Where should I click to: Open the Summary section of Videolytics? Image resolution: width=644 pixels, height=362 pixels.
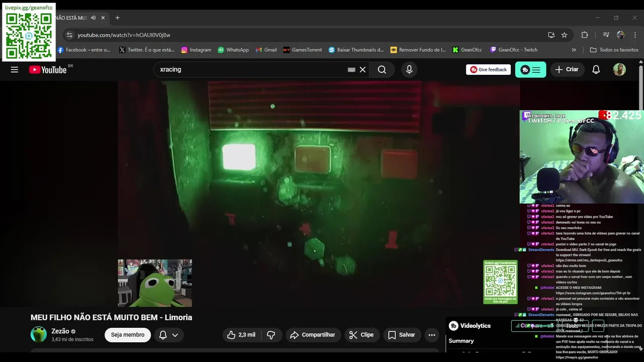click(461, 341)
